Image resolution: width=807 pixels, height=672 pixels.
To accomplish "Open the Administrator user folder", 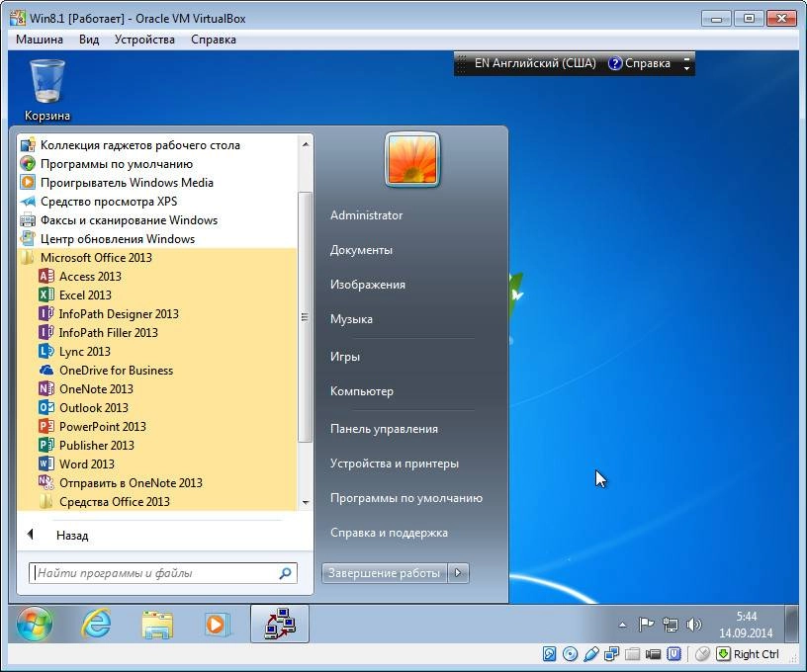I will 367,215.
